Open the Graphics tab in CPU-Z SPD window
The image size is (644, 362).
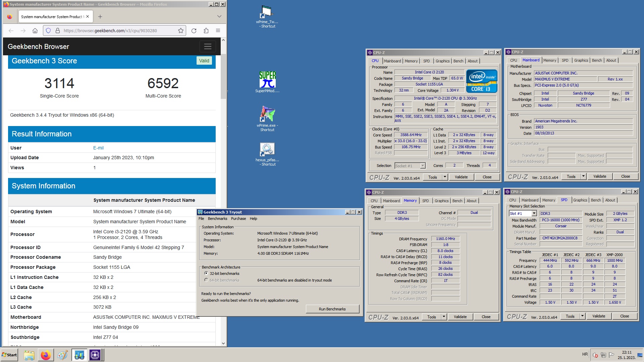(580, 200)
